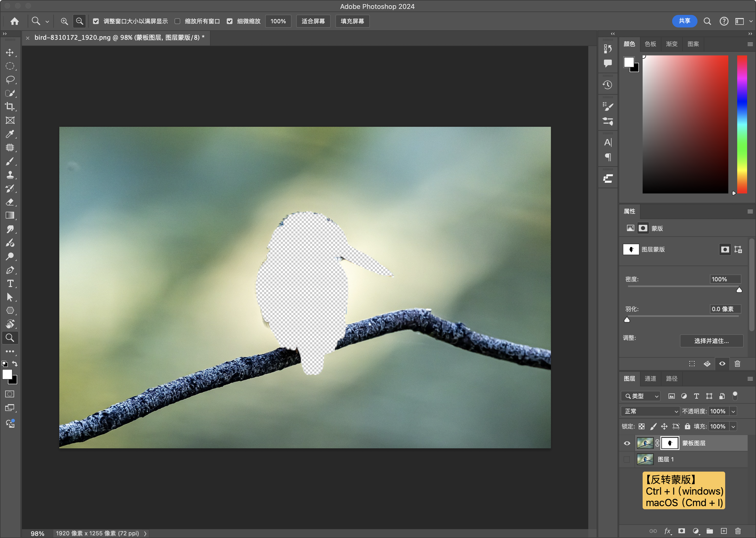Toggle 细微缩放 checkbox
This screenshot has width=756, height=538.
pos(230,21)
